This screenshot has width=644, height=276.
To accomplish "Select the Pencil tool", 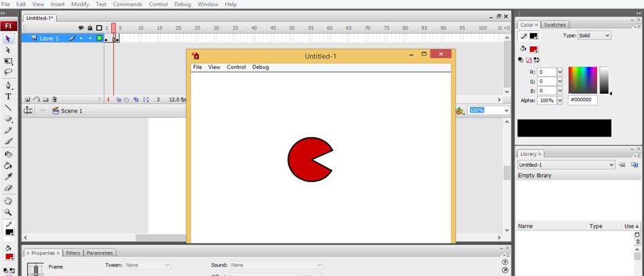I will (8, 130).
